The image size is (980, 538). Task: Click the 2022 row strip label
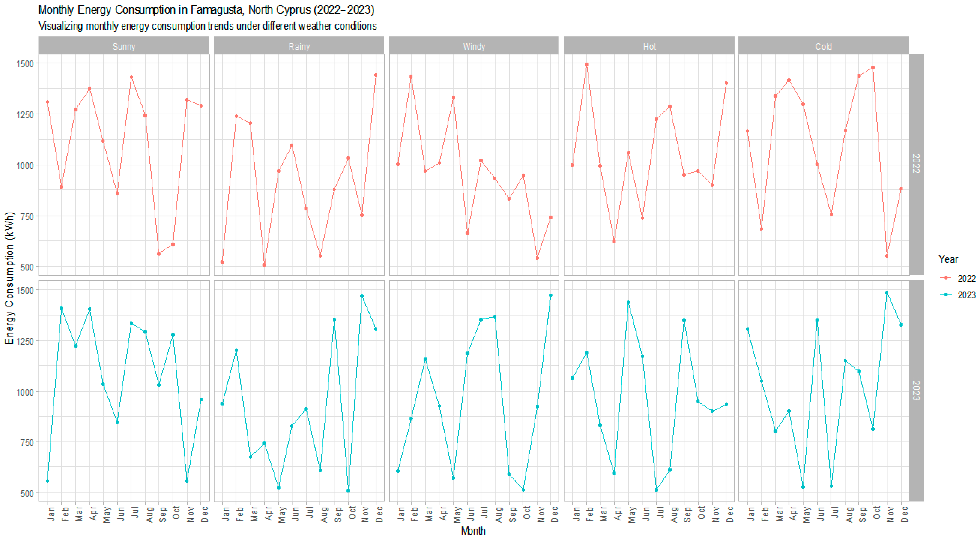pyautogui.click(x=916, y=164)
